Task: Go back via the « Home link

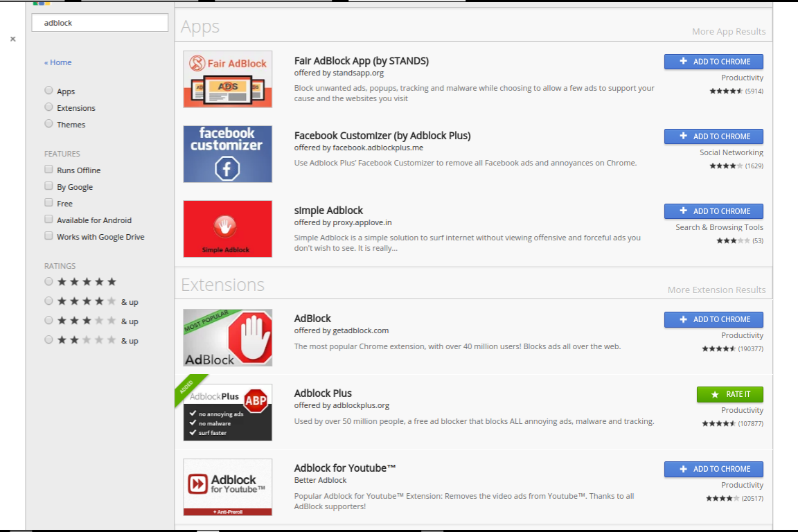Action: point(57,62)
